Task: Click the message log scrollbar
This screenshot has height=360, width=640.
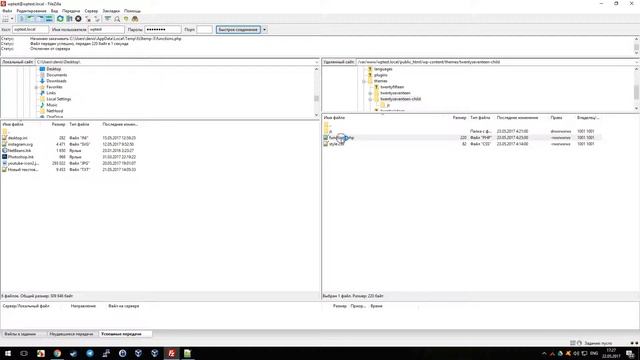Action: pos(636,46)
